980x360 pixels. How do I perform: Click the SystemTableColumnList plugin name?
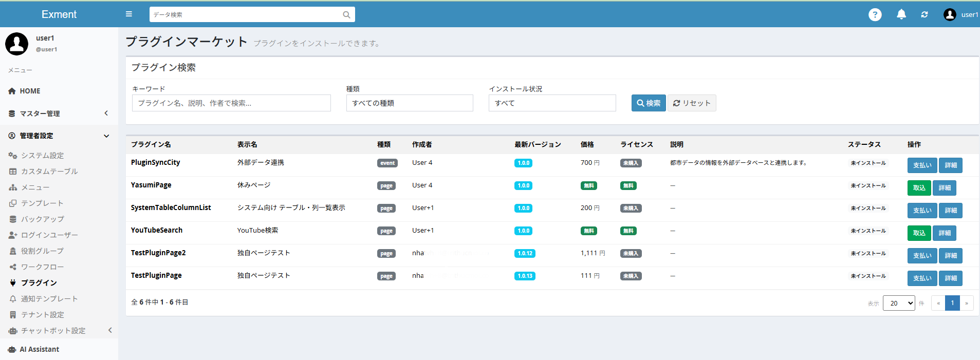point(171,207)
